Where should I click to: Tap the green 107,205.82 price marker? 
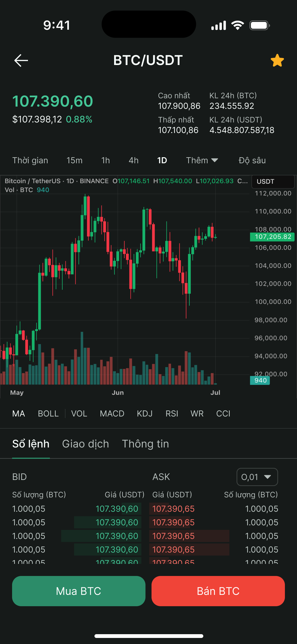click(272, 237)
